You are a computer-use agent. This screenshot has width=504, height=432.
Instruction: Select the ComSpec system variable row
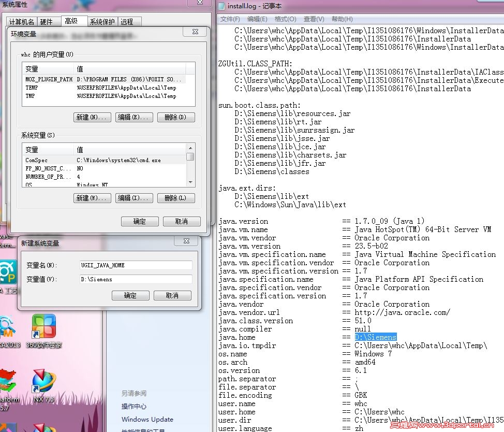click(104, 160)
